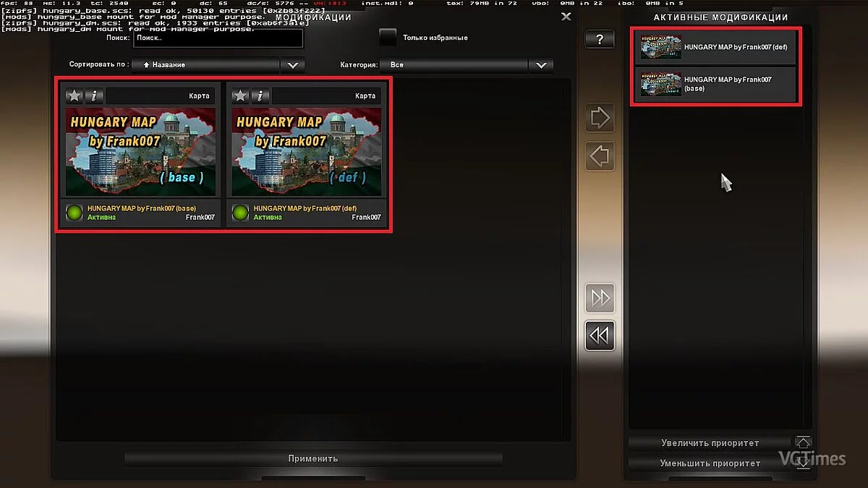Image resolution: width=868 pixels, height=488 pixels.
Task: Click Увеличить приоритет for the selected mod
Action: tap(710, 442)
